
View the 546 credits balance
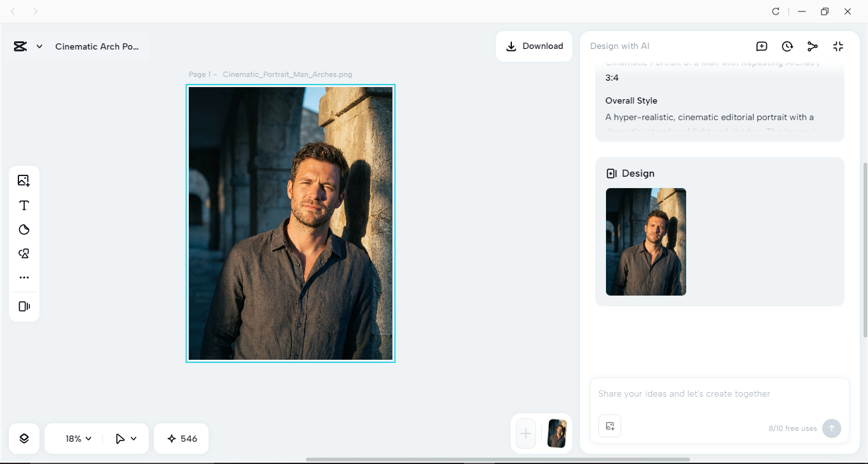click(181, 439)
